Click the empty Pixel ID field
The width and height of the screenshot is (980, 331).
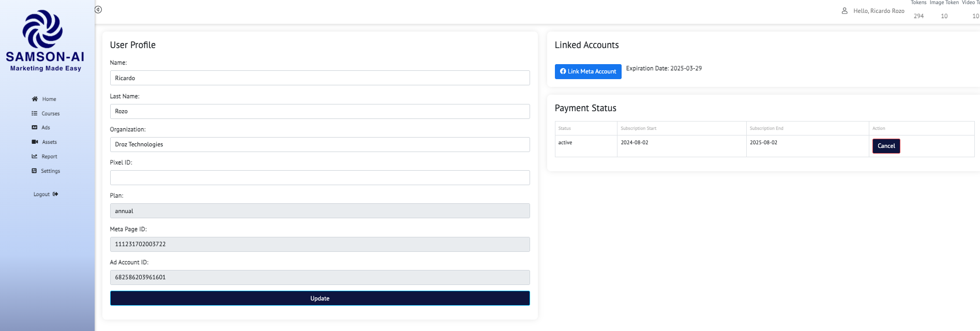pos(320,177)
